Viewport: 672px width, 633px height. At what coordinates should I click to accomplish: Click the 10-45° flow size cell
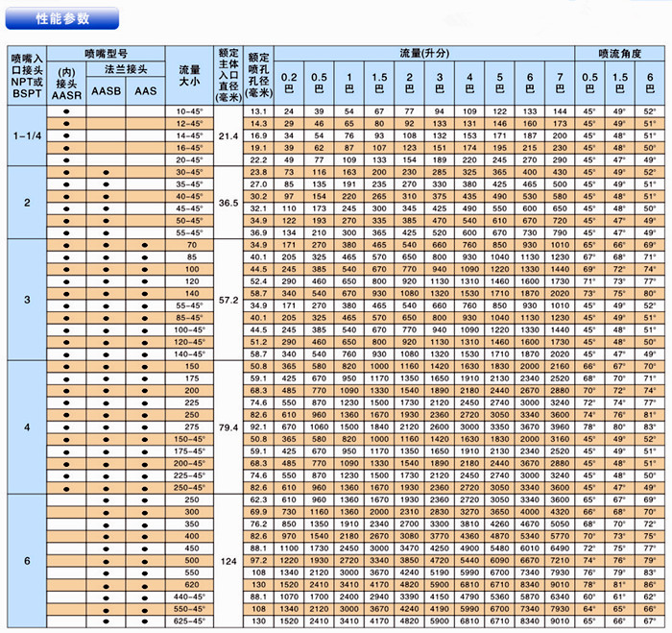coord(190,111)
